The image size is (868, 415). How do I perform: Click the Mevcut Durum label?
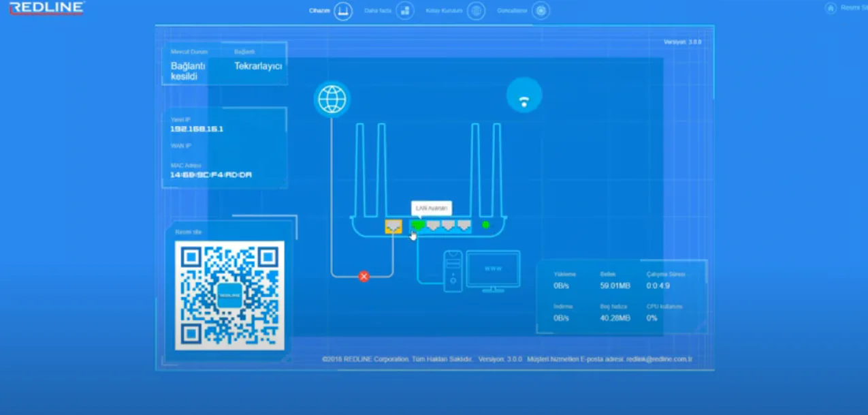click(x=189, y=52)
